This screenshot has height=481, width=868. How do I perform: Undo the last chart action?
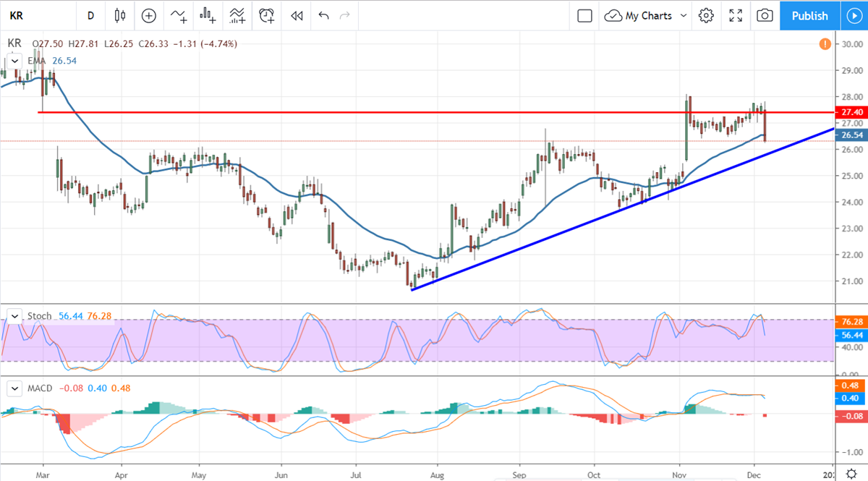coord(323,15)
